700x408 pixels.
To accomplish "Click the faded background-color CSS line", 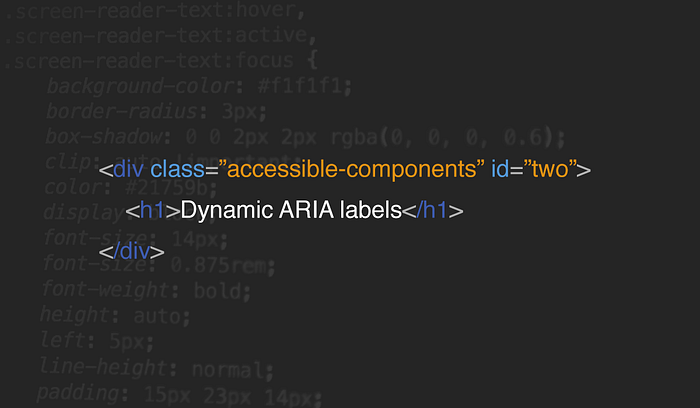I will pos(199,87).
